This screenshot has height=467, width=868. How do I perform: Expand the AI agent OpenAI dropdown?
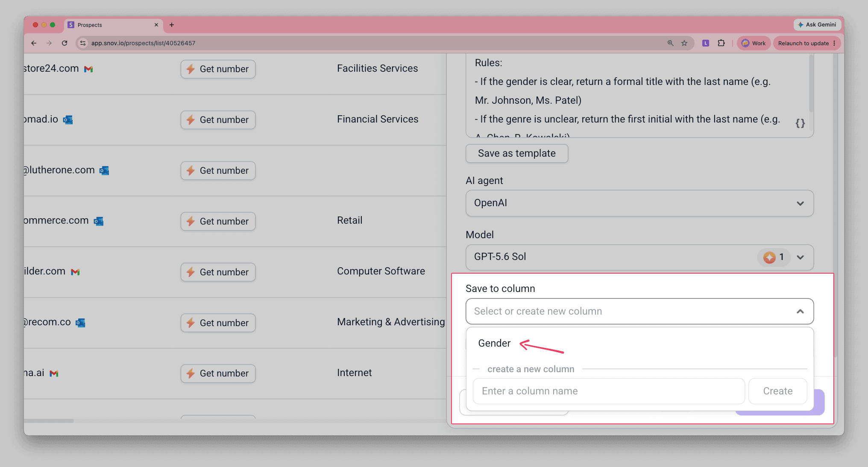point(639,203)
